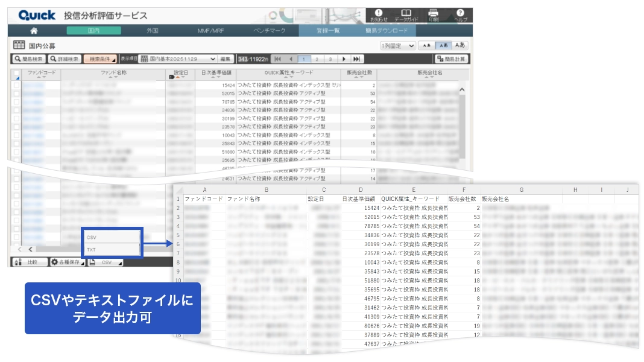Switch to the MMF/MRF tab
This screenshot has width=644, height=362.
(x=210, y=31)
